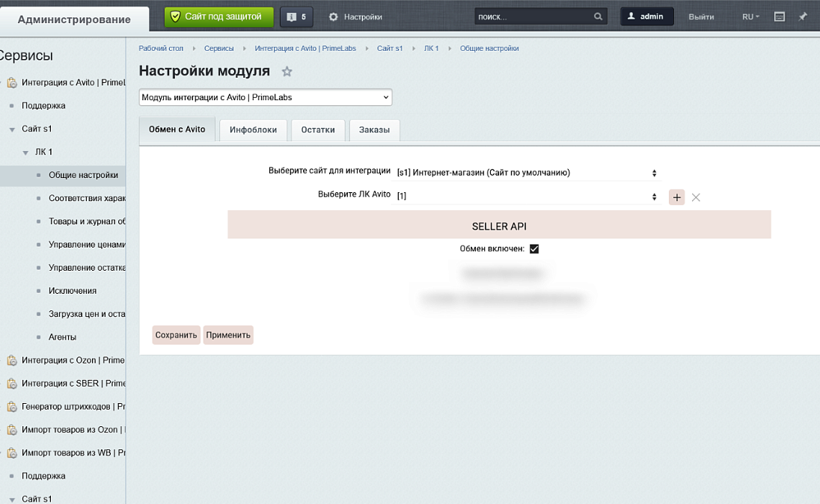820x504 pixels.
Task: Switch to the Заказы tab
Action: point(374,129)
